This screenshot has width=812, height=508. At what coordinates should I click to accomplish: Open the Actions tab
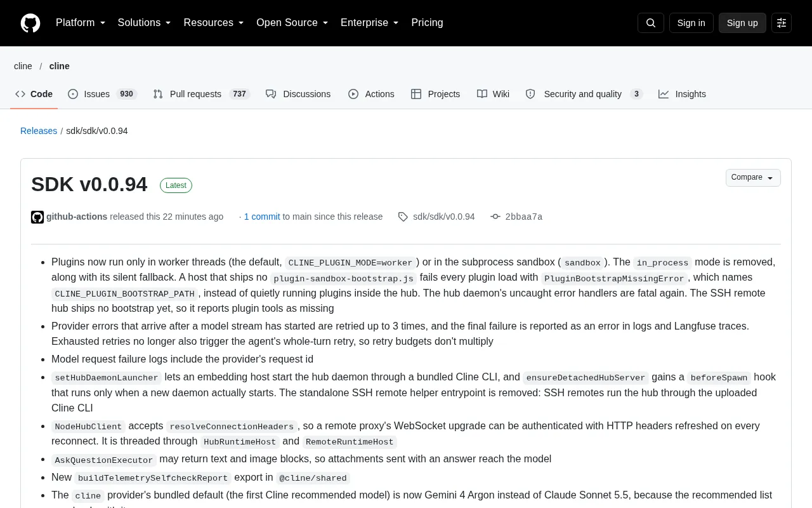(371, 94)
